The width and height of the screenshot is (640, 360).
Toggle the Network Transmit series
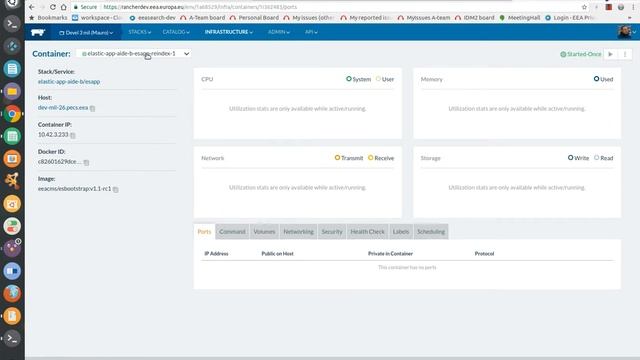point(349,158)
